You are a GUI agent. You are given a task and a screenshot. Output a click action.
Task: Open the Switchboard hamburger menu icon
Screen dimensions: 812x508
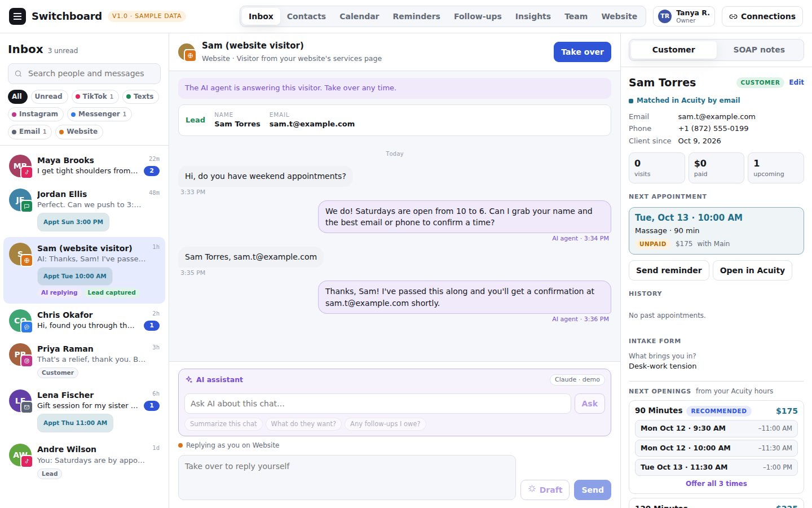[17, 16]
